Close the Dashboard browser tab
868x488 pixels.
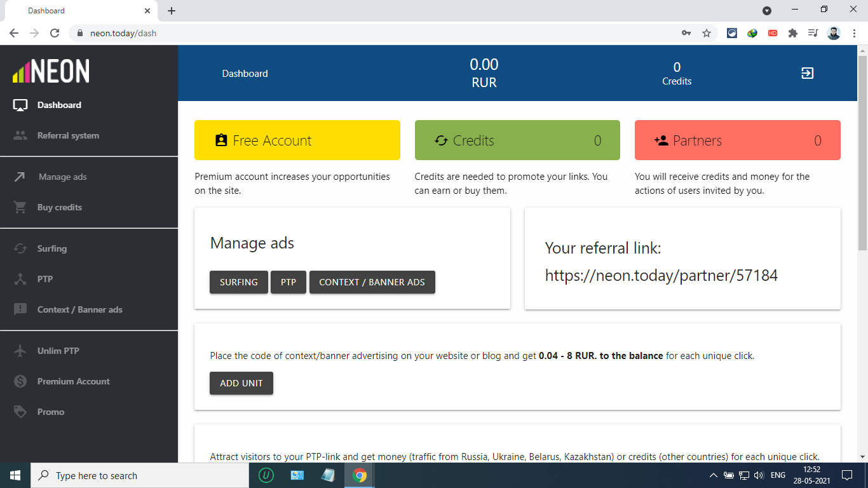147,11
